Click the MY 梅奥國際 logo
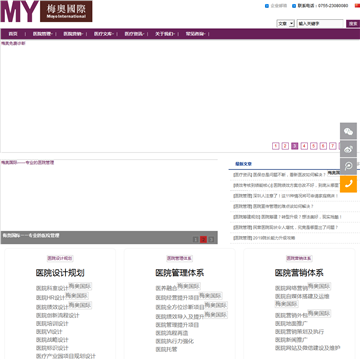This screenshot has height=360, width=360. (46, 11)
